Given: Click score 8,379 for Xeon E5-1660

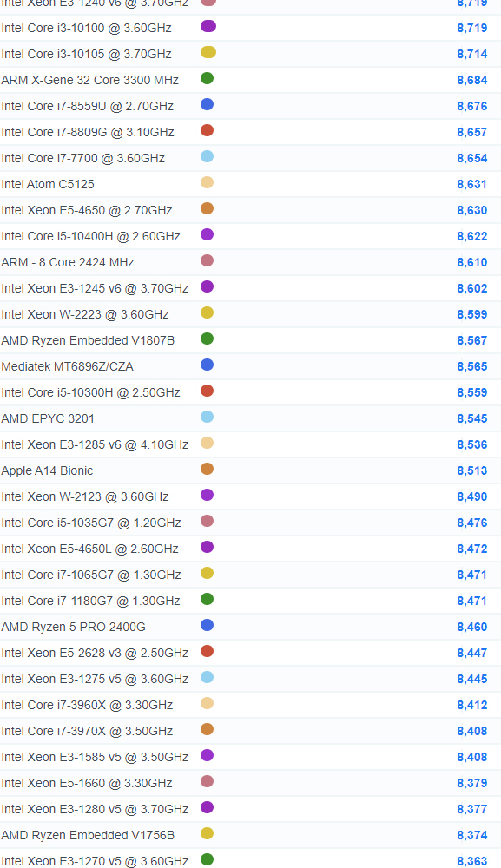Looking at the screenshot, I should pyautogui.click(x=472, y=783).
